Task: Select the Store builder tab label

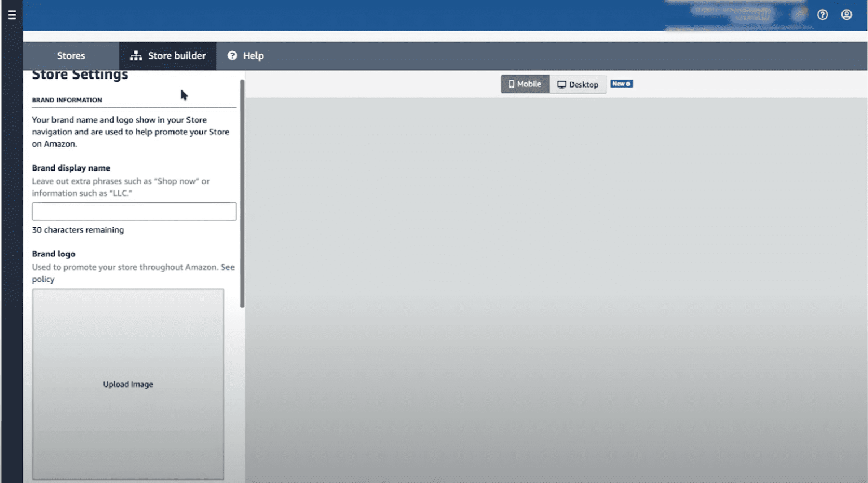Action: pyautogui.click(x=176, y=56)
